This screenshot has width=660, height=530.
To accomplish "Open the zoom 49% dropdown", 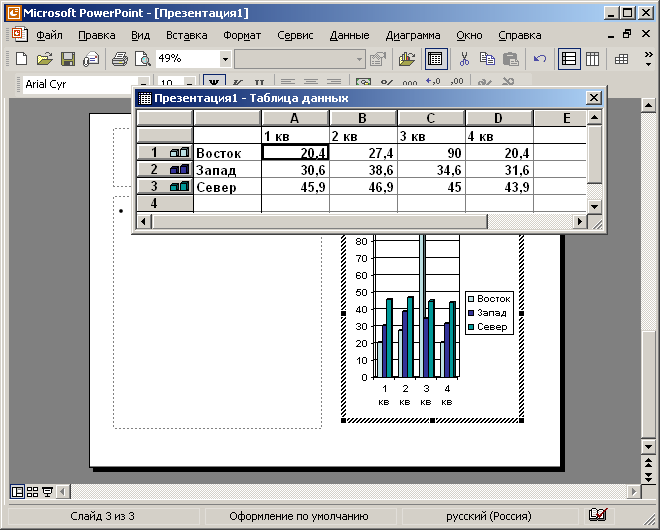I will [x=226, y=59].
